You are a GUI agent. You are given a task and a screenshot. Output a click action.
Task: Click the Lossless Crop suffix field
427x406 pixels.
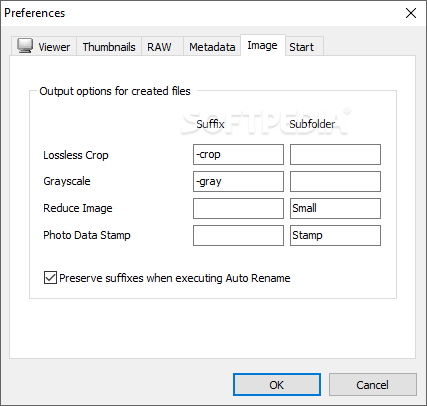click(238, 154)
